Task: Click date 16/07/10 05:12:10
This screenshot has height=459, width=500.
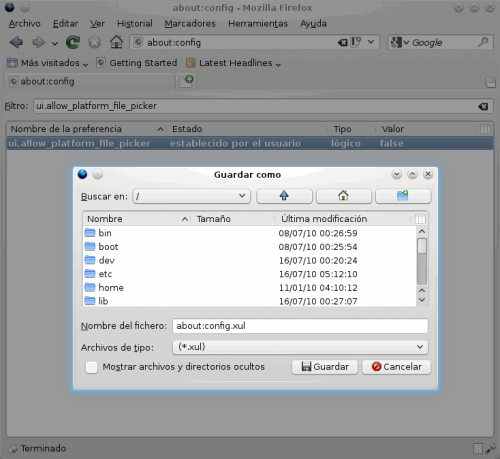Action: tap(318, 274)
